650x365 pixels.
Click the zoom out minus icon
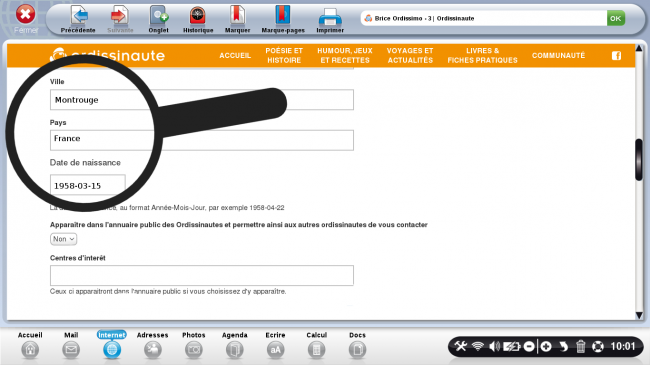(x=529, y=346)
